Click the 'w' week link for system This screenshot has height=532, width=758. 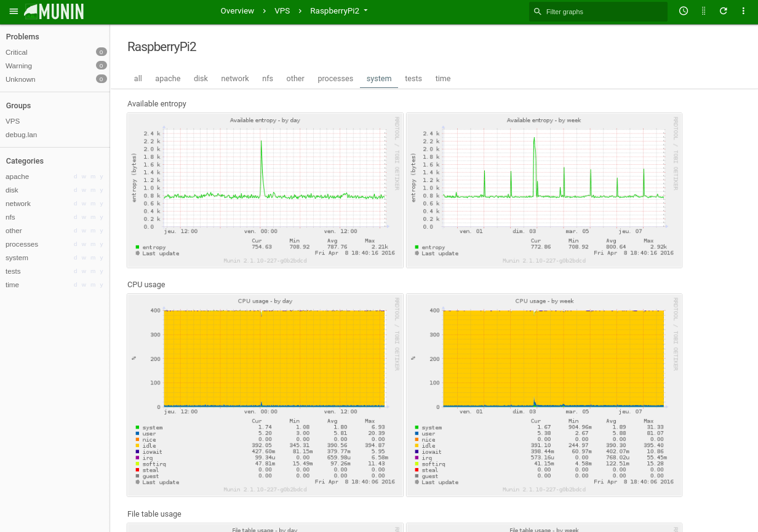[84, 258]
